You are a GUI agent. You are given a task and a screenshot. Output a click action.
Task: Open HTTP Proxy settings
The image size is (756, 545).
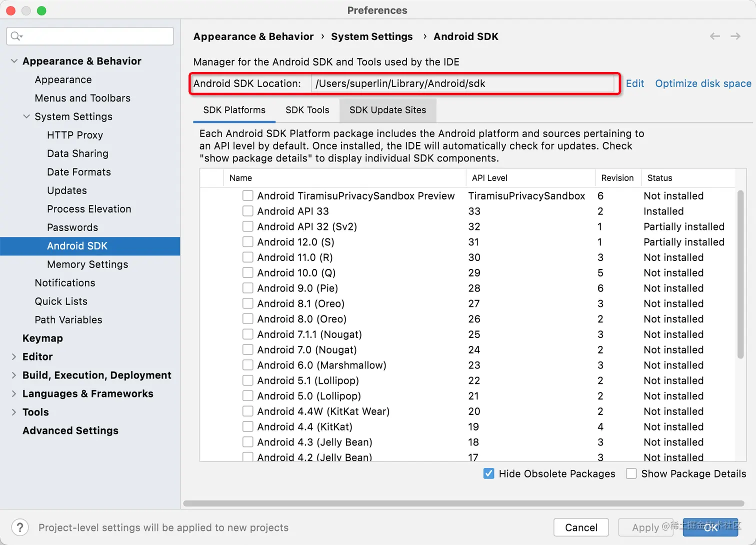point(75,135)
